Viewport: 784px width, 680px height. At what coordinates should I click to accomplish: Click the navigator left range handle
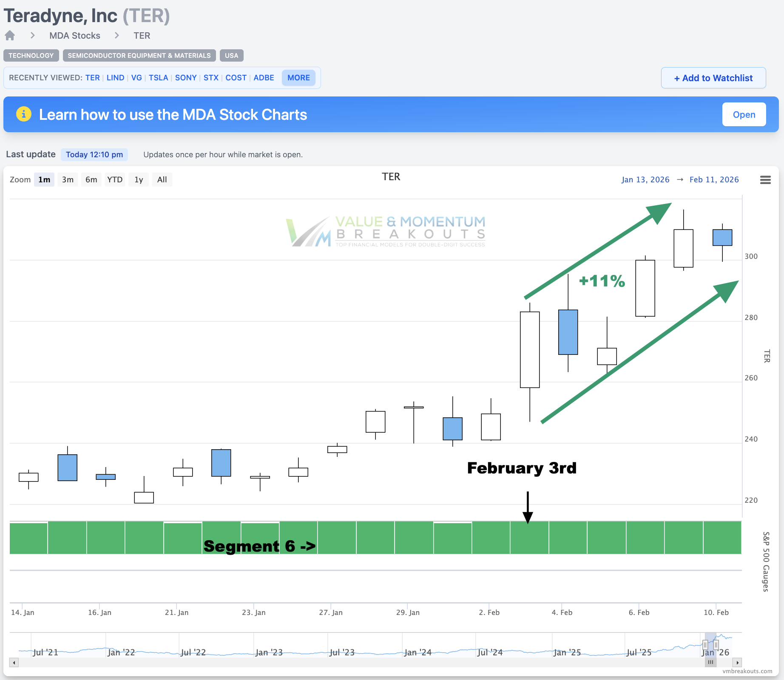click(705, 644)
